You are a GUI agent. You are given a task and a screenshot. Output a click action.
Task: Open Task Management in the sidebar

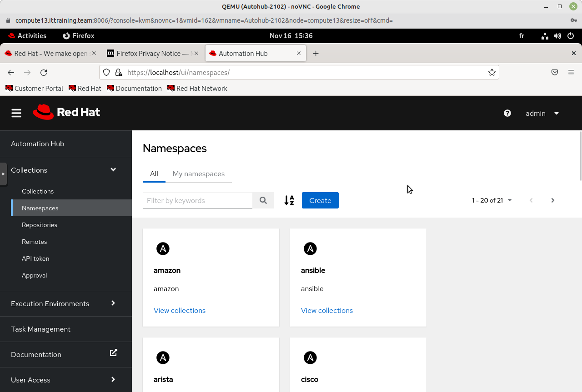click(41, 329)
